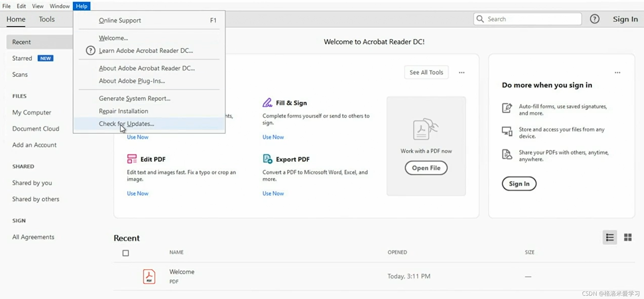Switch to the Home tab

click(16, 19)
